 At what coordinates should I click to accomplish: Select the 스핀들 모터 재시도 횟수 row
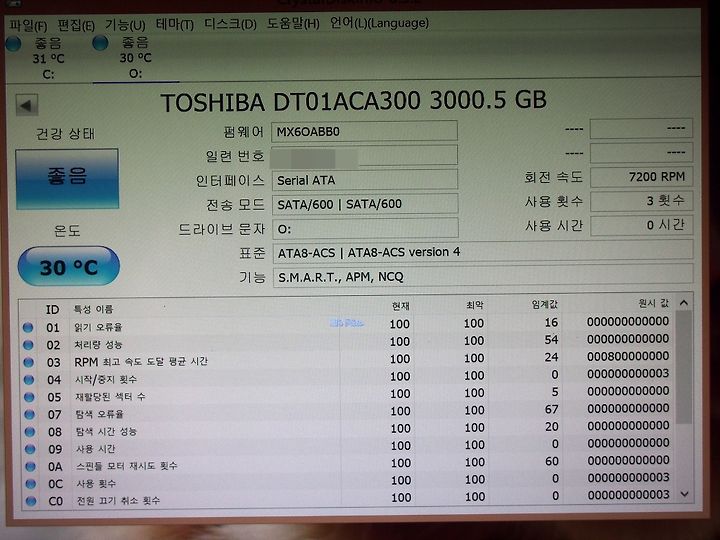[x=349, y=464]
